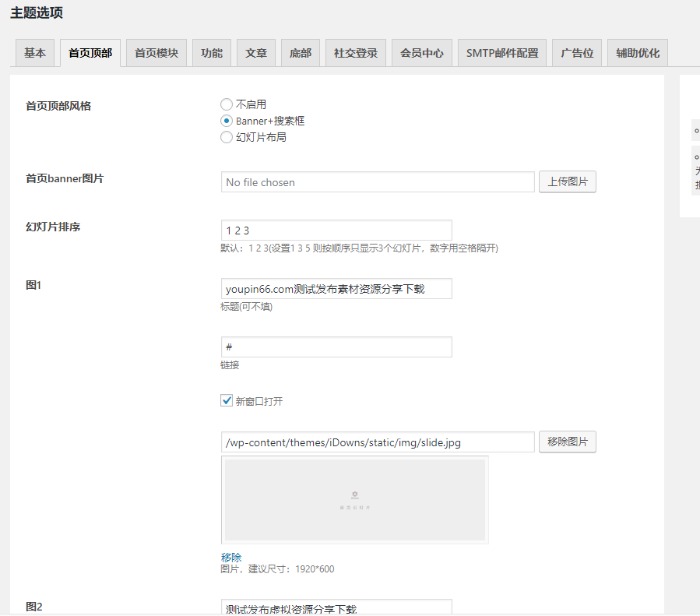Select the 不启用 option for homepage header

(226, 104)
